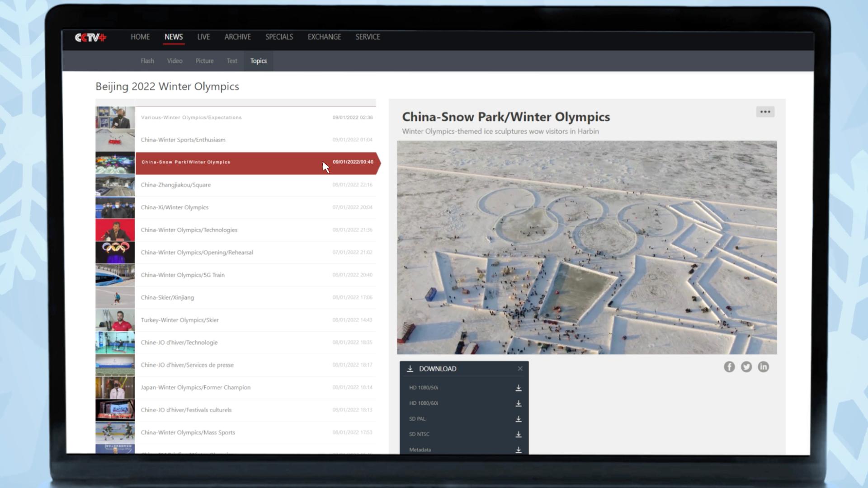
Task: Open the EXCHANGE menu item
Action: [x=324, y=37]
